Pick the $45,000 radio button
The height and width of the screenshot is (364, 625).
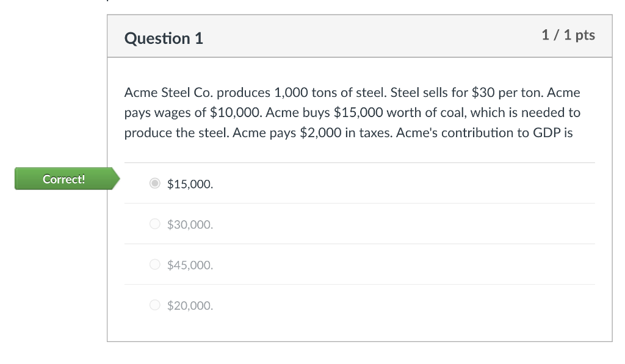tap(154, 265)
